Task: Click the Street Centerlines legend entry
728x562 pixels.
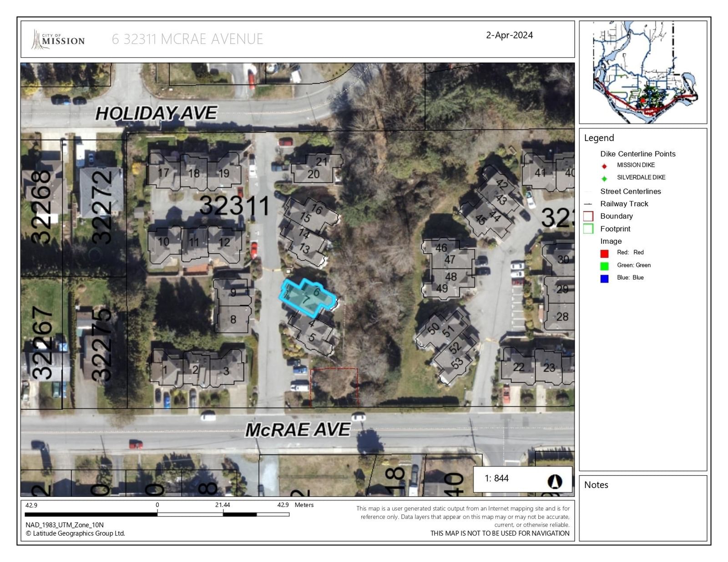Action: (630, 191)
